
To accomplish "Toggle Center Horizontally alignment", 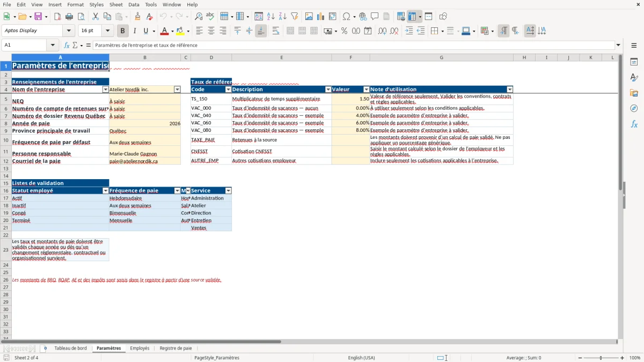I will [x=211, y=31].
